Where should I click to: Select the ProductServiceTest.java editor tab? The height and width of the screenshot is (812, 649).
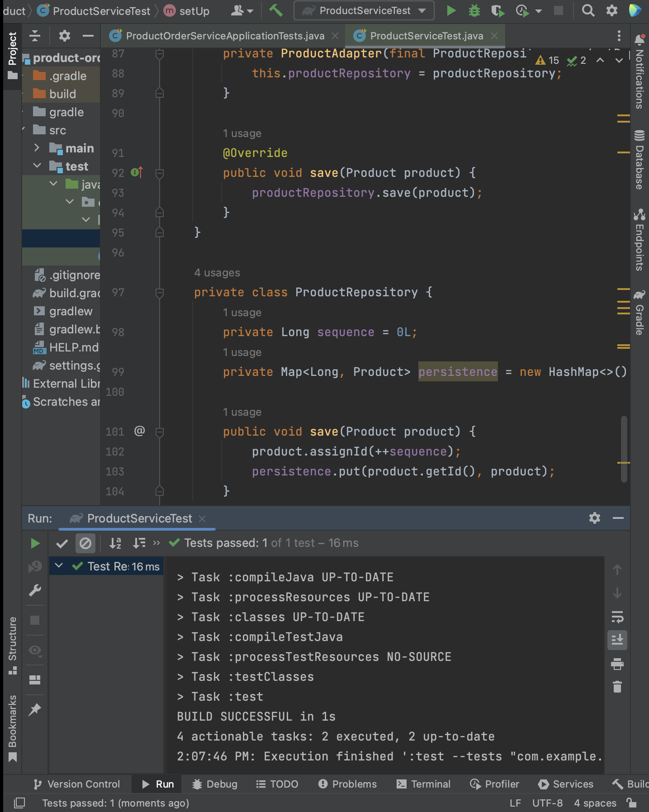(426, 36)
